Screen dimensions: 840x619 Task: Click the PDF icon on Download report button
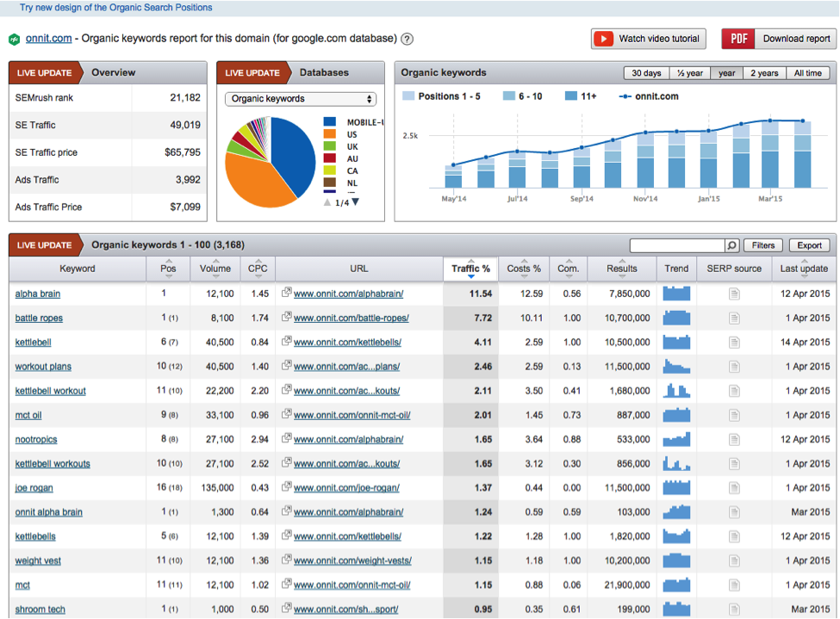(x=739, y=39)
